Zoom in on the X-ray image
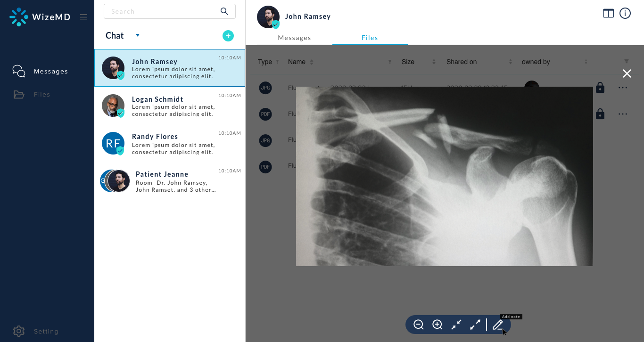644x342 pixels. coord(437,325)
